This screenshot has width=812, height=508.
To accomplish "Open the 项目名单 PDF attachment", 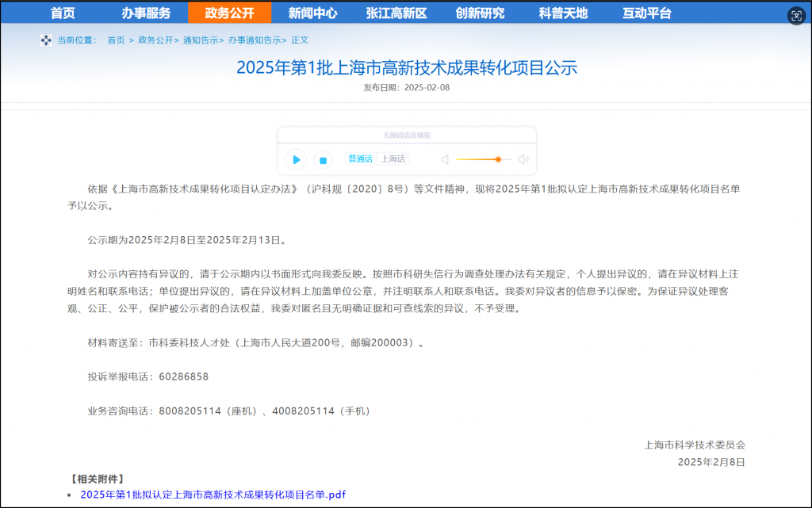I will point(213,495).
